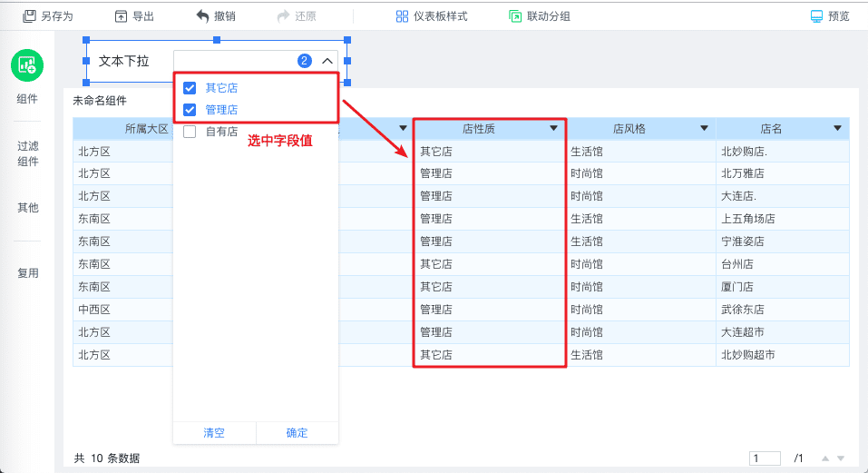This screenshot has width=868, height=473.
Task: Open 店性质 column header dropdown arrow
Action: click(x=553, y=129)
